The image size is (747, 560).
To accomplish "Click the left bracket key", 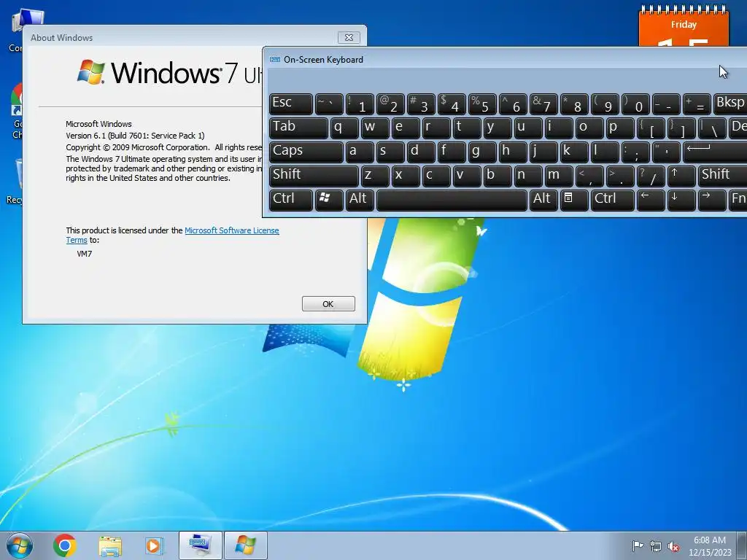I will point(650,128).
